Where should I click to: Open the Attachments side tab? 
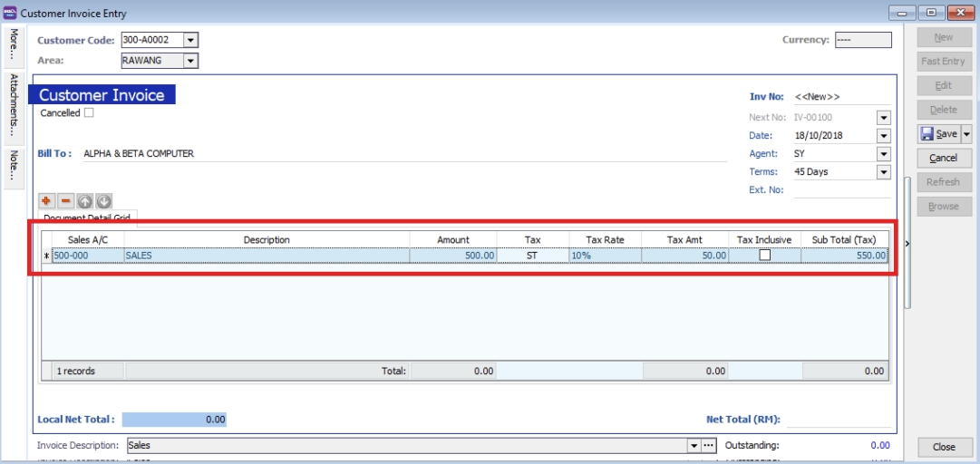(x=14, y=109)
